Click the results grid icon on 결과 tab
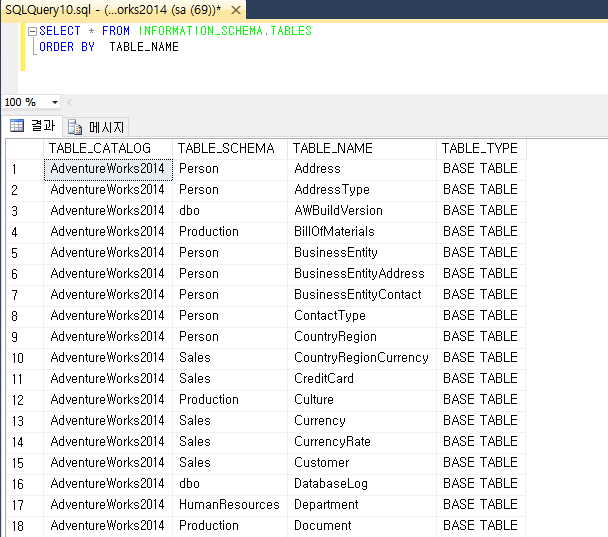The image size is (608, 537). pos(17,126)
